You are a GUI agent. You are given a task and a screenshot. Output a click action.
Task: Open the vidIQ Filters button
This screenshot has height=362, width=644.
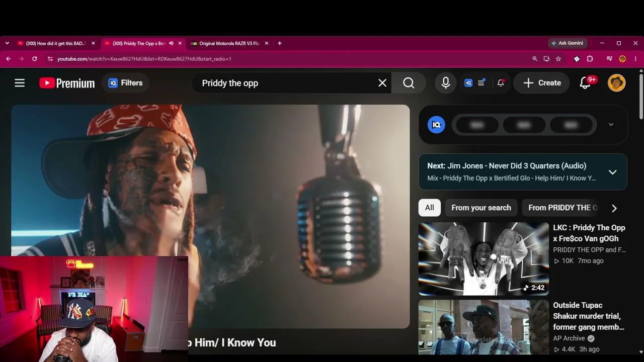[x=126, y=83]
